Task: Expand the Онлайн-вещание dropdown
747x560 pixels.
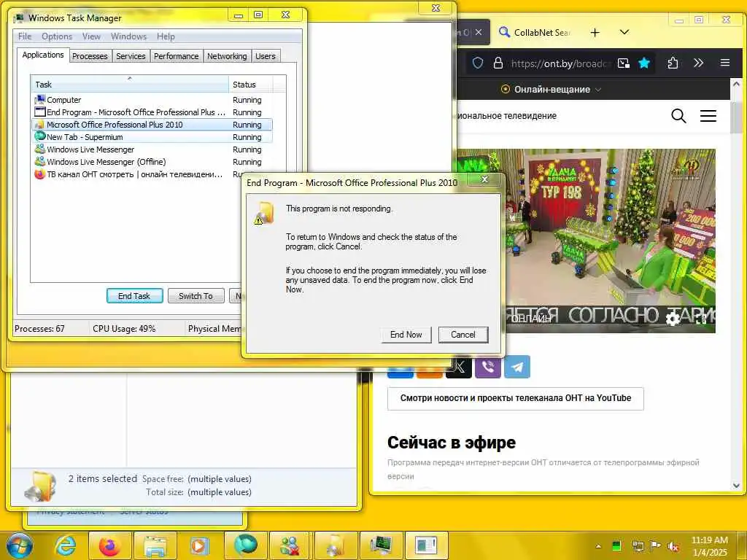Action: pos(551,90)
